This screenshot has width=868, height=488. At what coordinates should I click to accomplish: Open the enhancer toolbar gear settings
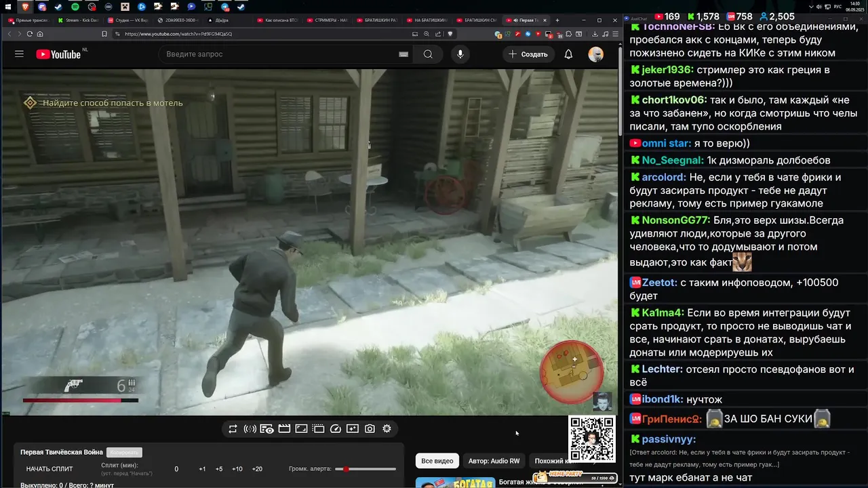tap(387, 429)
